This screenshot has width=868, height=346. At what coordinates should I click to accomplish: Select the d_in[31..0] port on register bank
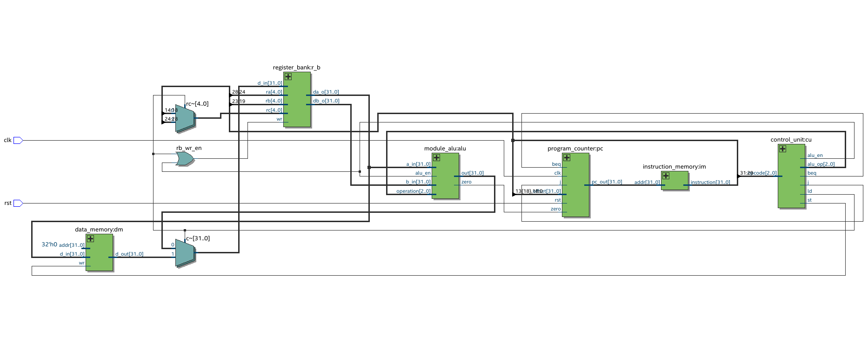pos(270,83)
